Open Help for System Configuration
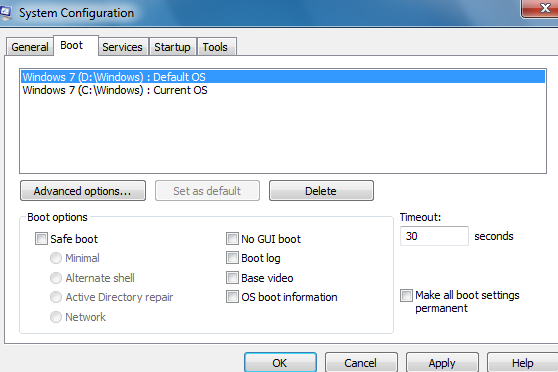This screenshot has height=372, width=558. (522, 362)
